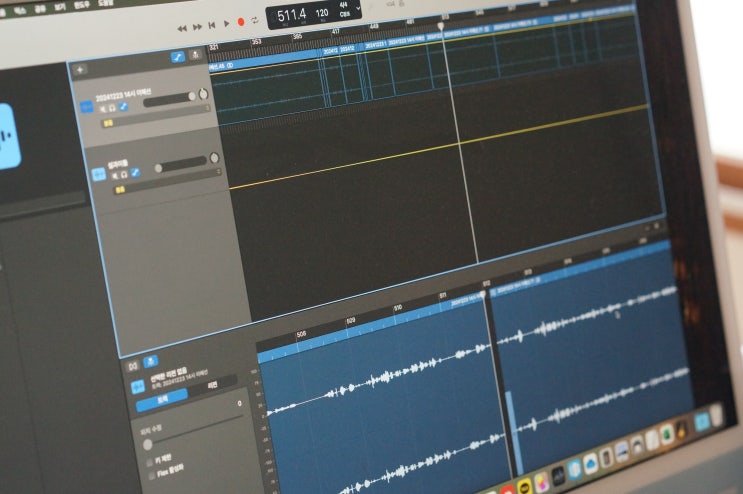Open the 보기 menu in menu bar

tap(60, 7)
